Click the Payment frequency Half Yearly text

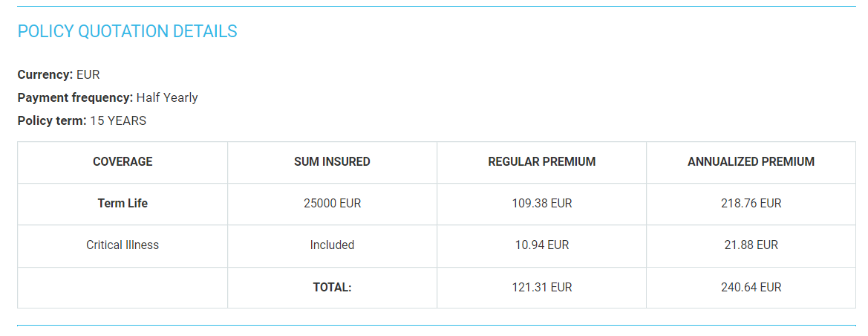(x=108, y=97)
